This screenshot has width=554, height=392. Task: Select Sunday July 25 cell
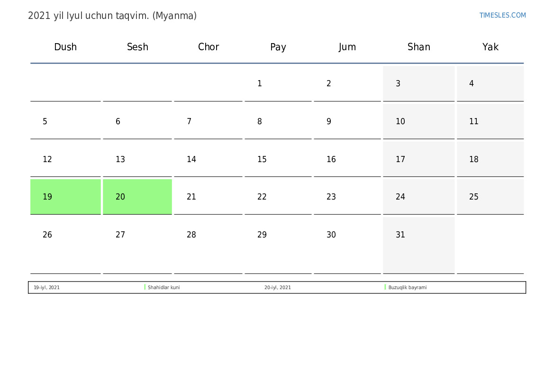point(490,197)
